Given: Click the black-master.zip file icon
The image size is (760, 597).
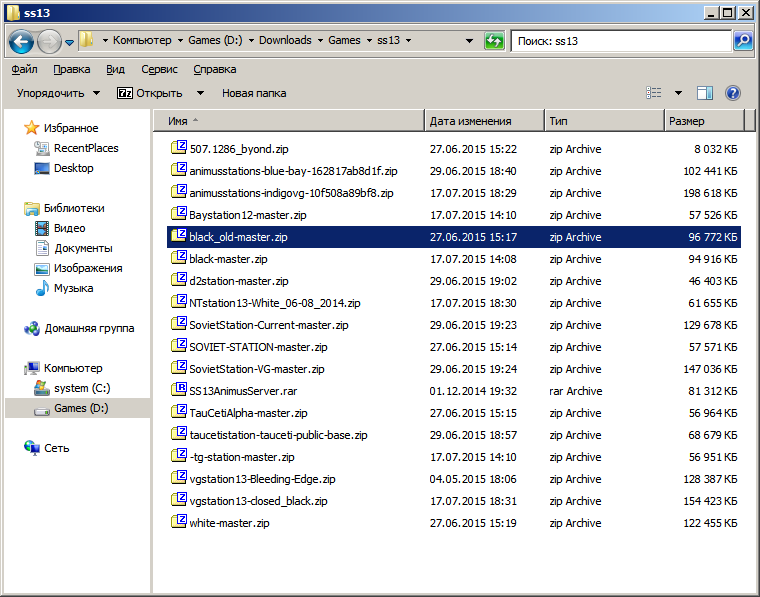Looking at the screenshot, I should (x=179, y=257).
